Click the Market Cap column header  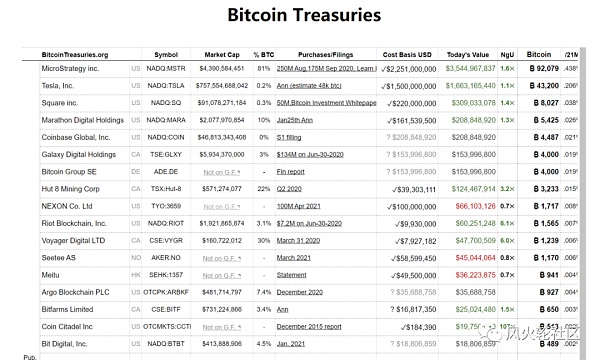(x=222, y=55)
